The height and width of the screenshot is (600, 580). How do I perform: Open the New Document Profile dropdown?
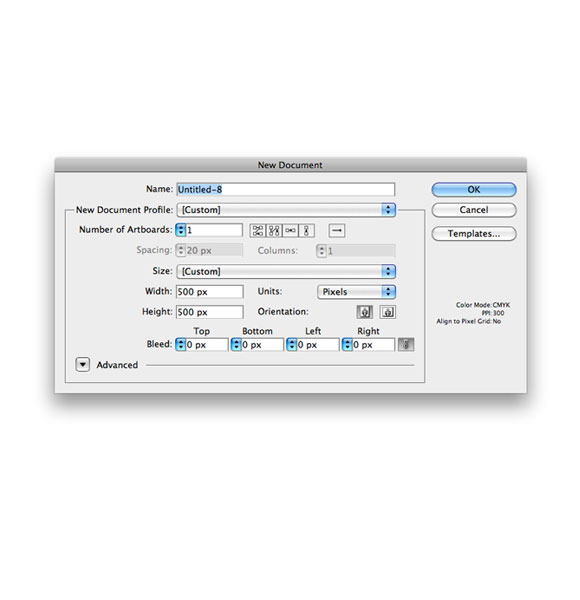pyautogui.click(x=286, y=210)
